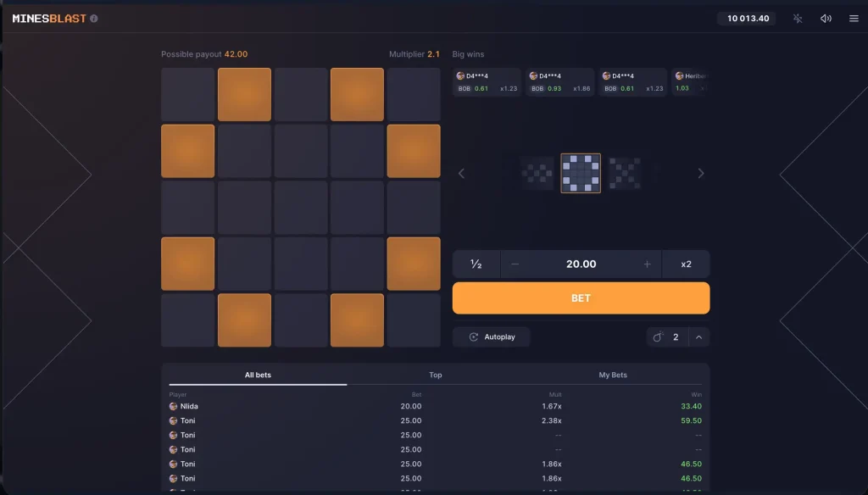The height and width of the screenshot is (495, 868).
Task: Toggle the animation effects icon in header
Action: tap(798, 19)
